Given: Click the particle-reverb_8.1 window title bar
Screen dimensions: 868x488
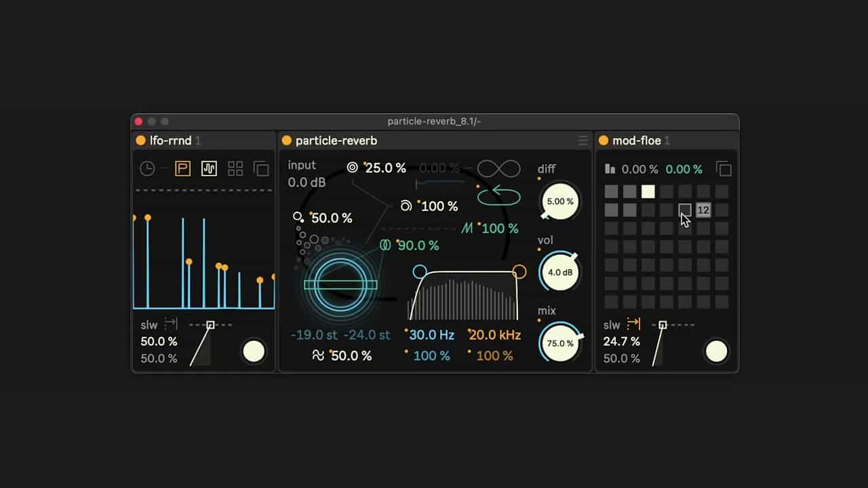Looking at the screenshot, I should click(x=435, y=121).
